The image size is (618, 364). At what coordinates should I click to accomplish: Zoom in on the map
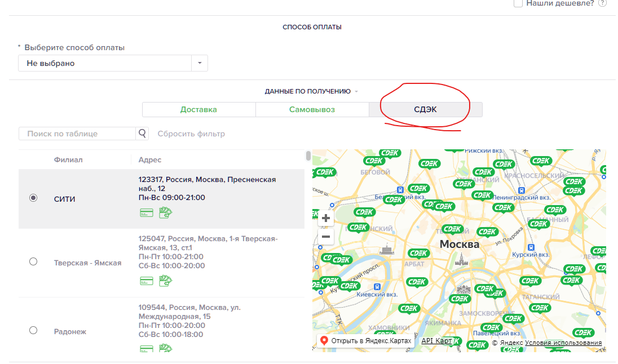click(326, 218)
